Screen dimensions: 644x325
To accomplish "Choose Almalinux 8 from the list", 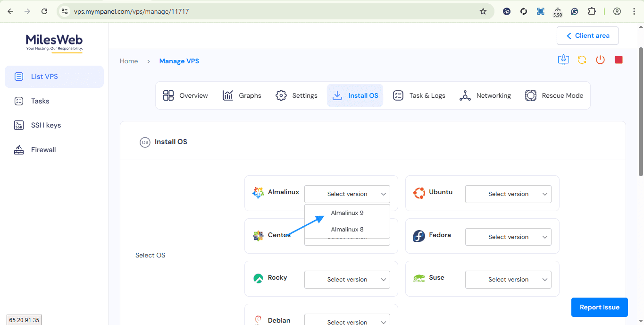I will [x=347, y=230].
